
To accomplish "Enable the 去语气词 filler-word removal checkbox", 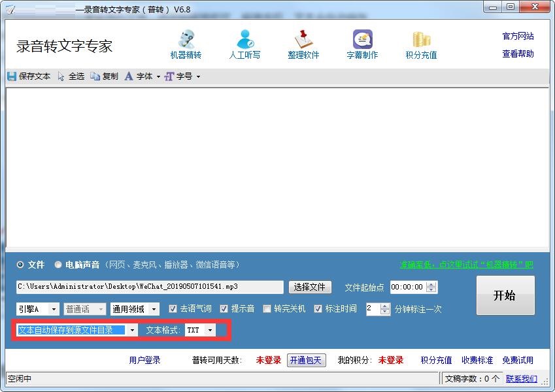I will pos(173,308).
